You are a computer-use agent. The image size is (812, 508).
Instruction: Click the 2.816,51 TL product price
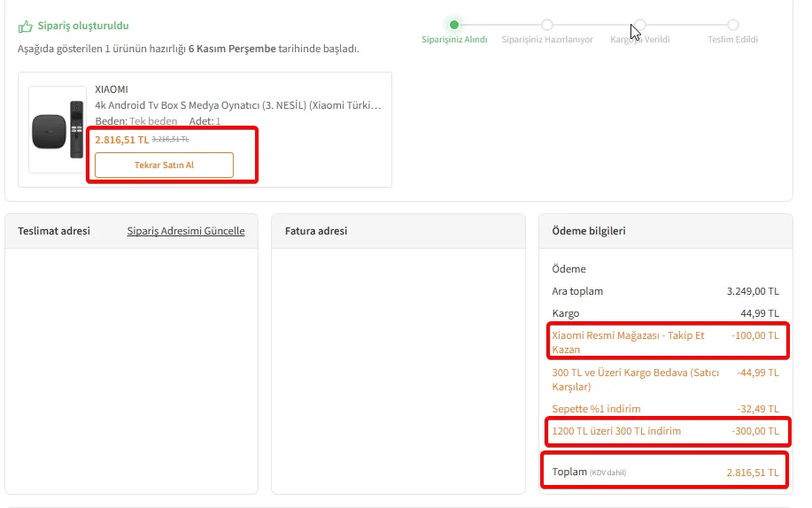pyautogui.click(x=121, y=140)
